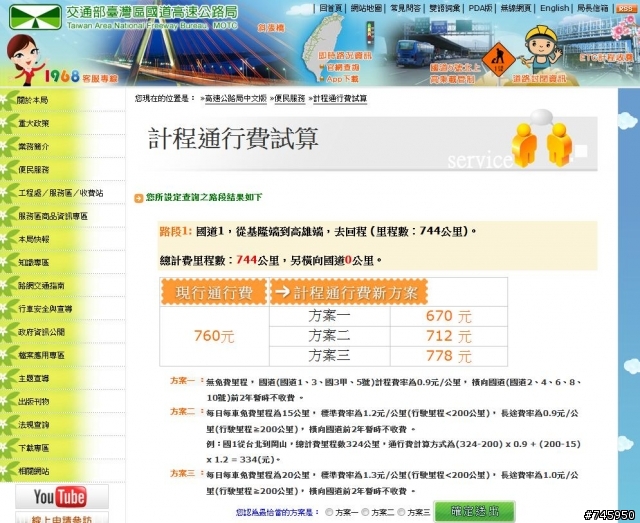This screenshot has width=640, height=523.
Task: Open 相關網站 sidebar item
Action: tap(33, 471)
